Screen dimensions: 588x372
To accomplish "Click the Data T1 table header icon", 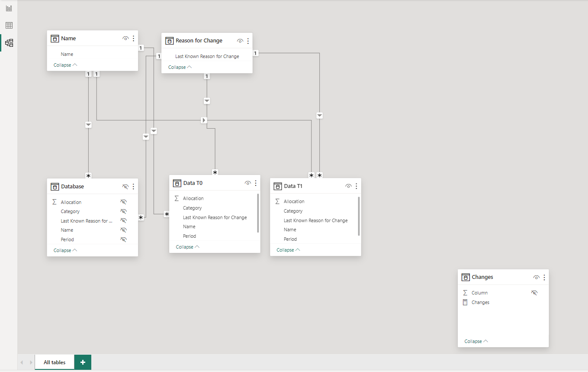I will click(277, 186).
